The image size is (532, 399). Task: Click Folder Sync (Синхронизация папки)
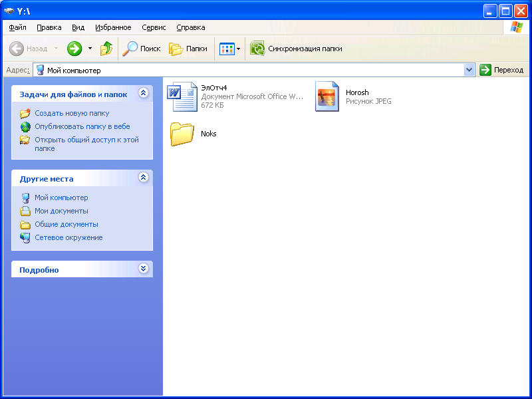tap(296, 49)
